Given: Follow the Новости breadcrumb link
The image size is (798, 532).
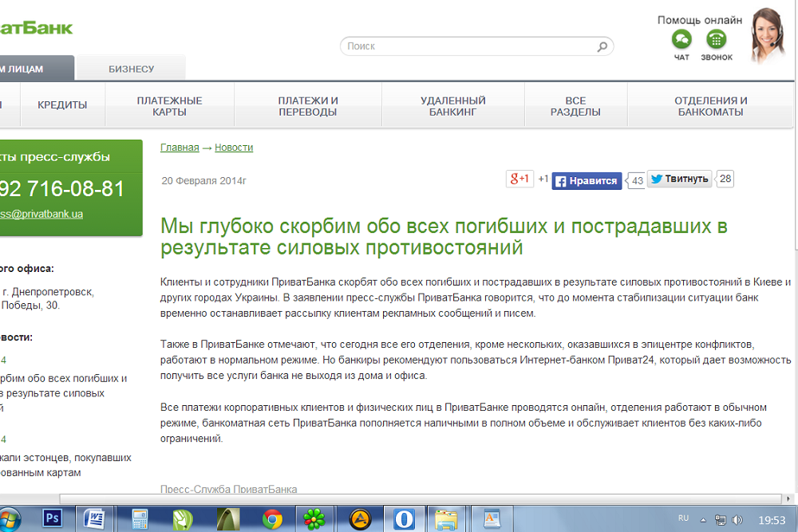Looking at the screenshot, I should point(234,148).
